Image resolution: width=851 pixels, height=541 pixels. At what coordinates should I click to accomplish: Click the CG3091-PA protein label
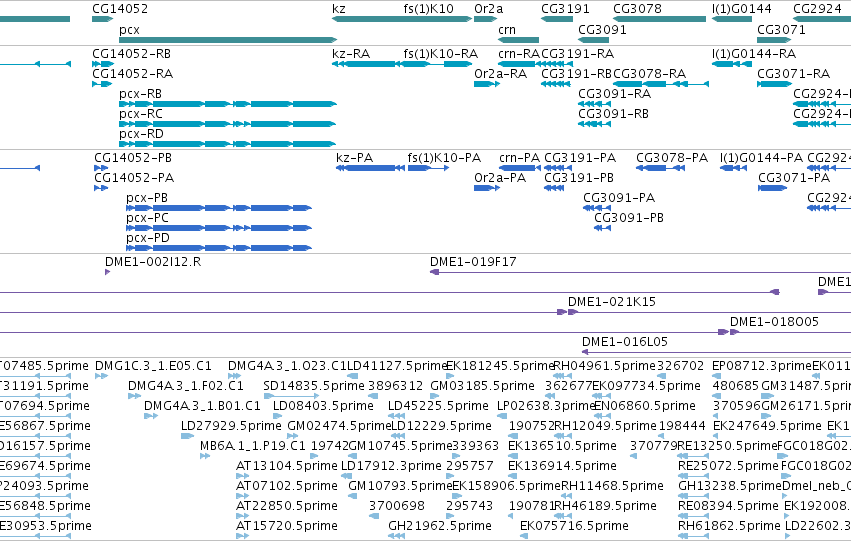tap(619, 198)
